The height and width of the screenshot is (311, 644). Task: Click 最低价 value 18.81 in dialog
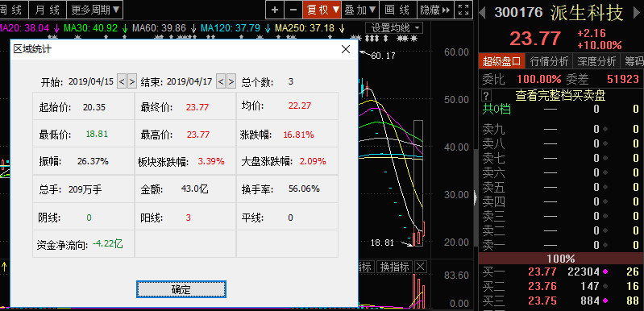tap(97, 135)
